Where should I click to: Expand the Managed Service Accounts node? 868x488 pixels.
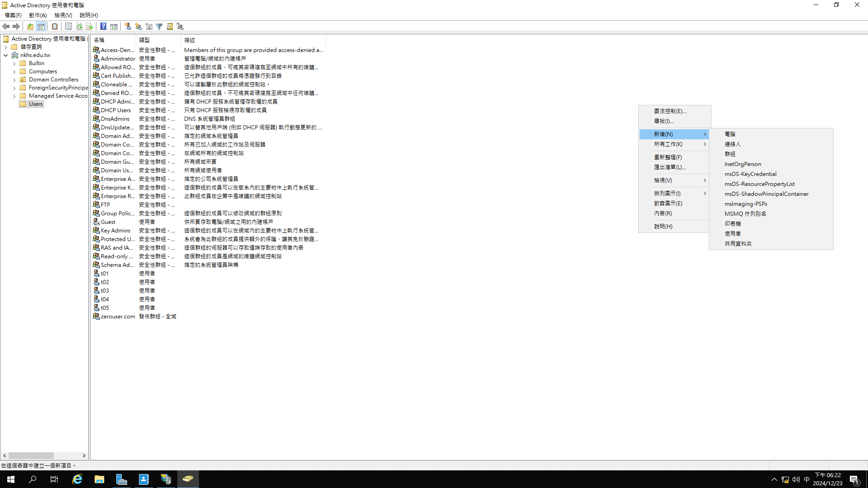tap(14, 96)
